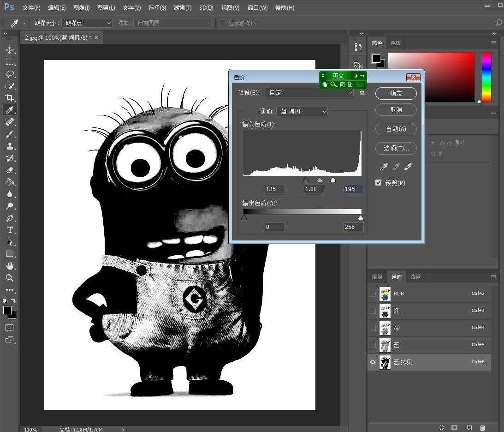
Task: Open the Image menu
Action: (x=81, y=8)
